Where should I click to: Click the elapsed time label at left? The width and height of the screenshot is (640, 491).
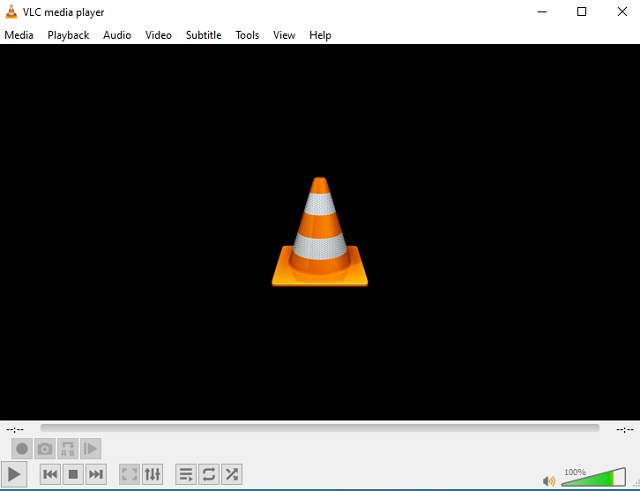tap(15, 429)
